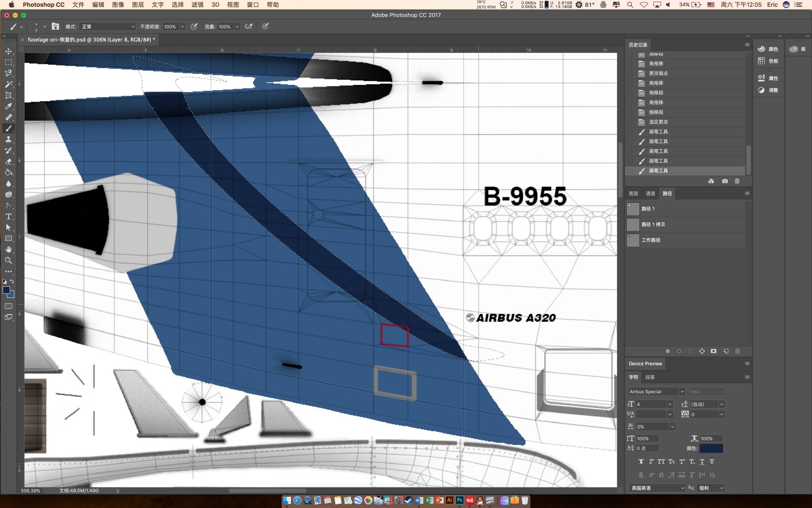Select the Path Selection arrow tool
Viewport: 812px width, 508px height.
(x=8, y=227)
